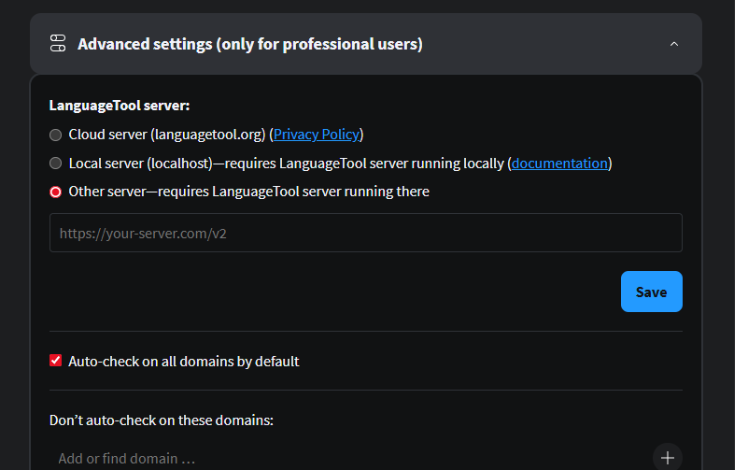Viewport: 738px width, 470px height.
Task: Uncheck Auto-check on all domains by default
Action: [x=56, y=361]
